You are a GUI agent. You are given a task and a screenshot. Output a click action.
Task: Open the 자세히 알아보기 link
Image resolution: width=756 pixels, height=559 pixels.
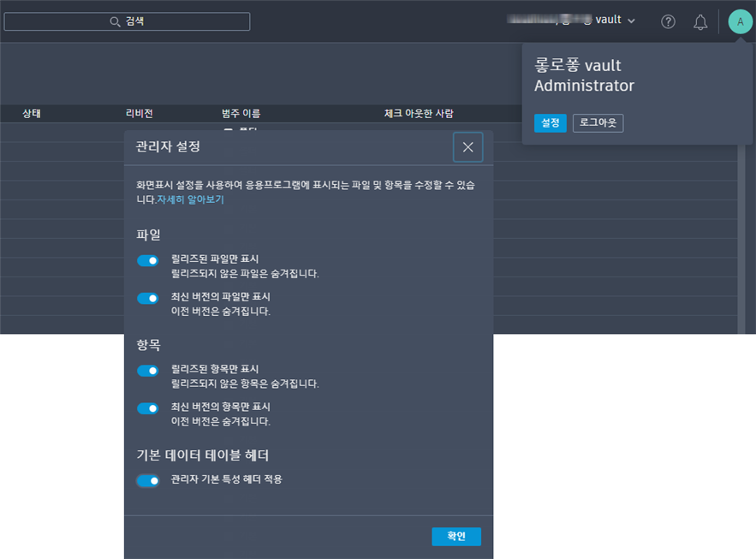tap(190, 199)
